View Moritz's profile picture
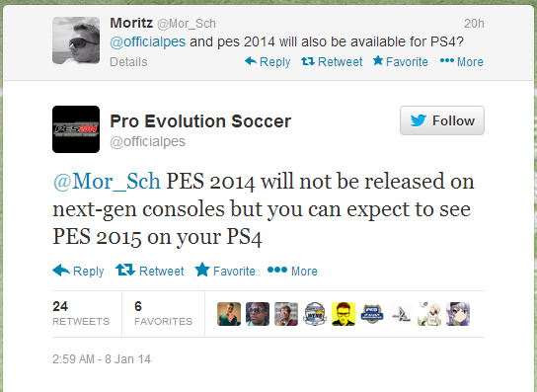 click(x=76, y=40)
